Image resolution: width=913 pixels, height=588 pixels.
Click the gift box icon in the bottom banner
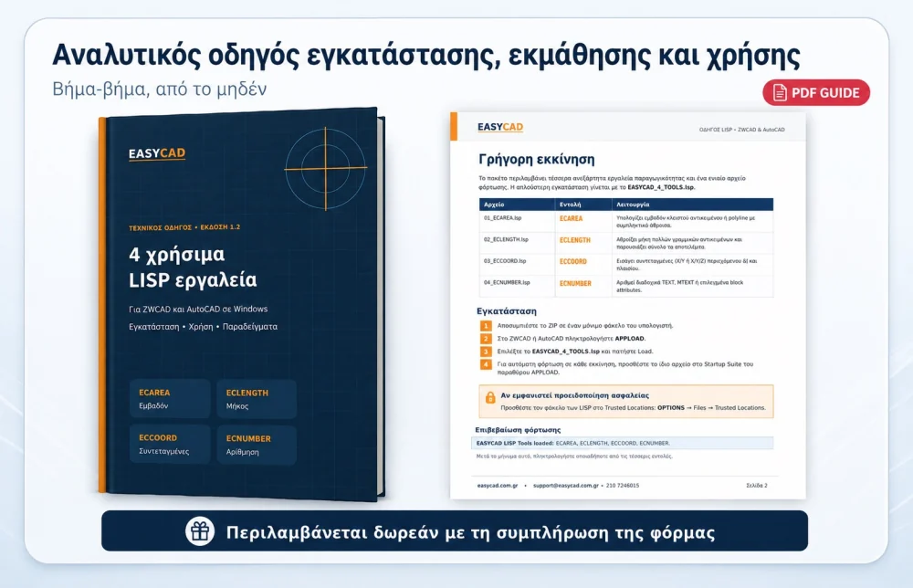click(200, 531)
